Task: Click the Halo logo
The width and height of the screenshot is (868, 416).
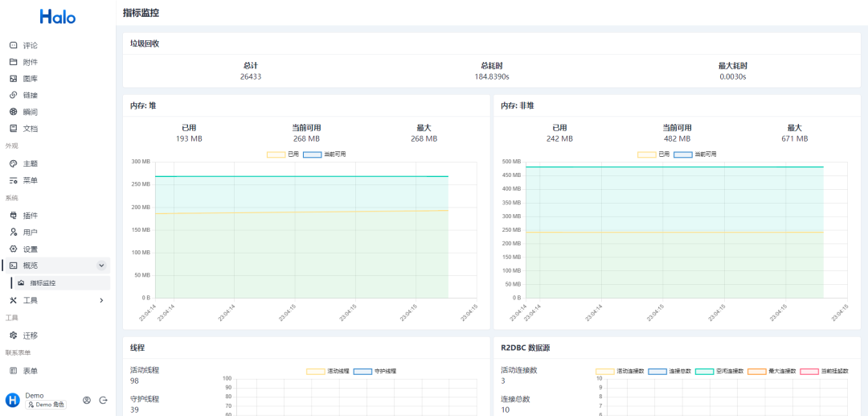Action: [58, 17]
